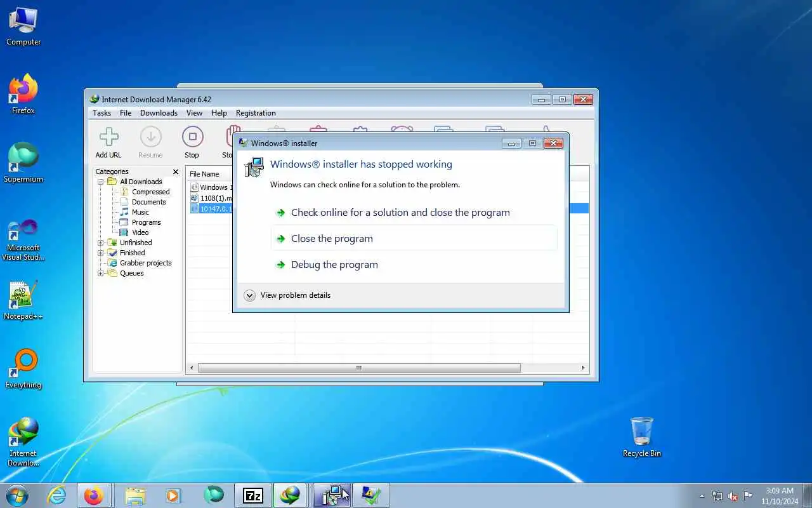This screenshot has height=508, width=812.
Task: Select the '10147.0.1' download row
Action: pyautogui.click(x=211, y=208)
